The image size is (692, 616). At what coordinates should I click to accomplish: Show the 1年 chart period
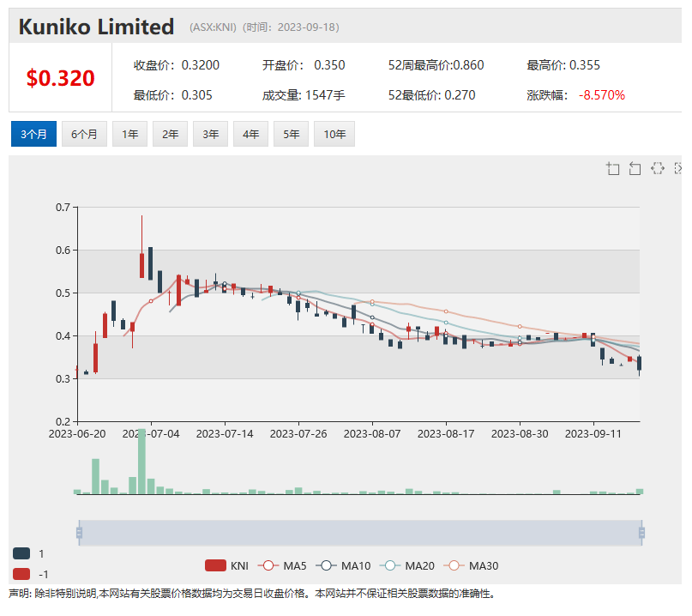[x=129, y=134]
